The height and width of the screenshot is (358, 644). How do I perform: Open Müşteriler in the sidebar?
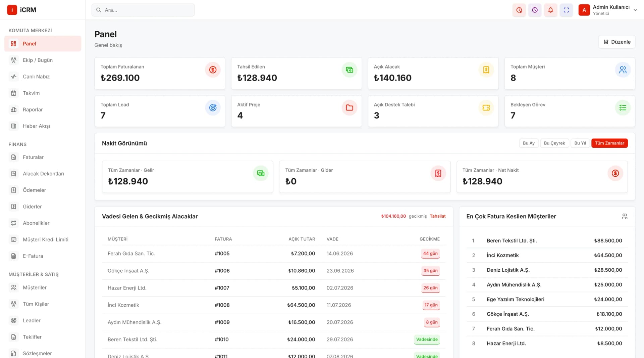click(x=43, y=287)
